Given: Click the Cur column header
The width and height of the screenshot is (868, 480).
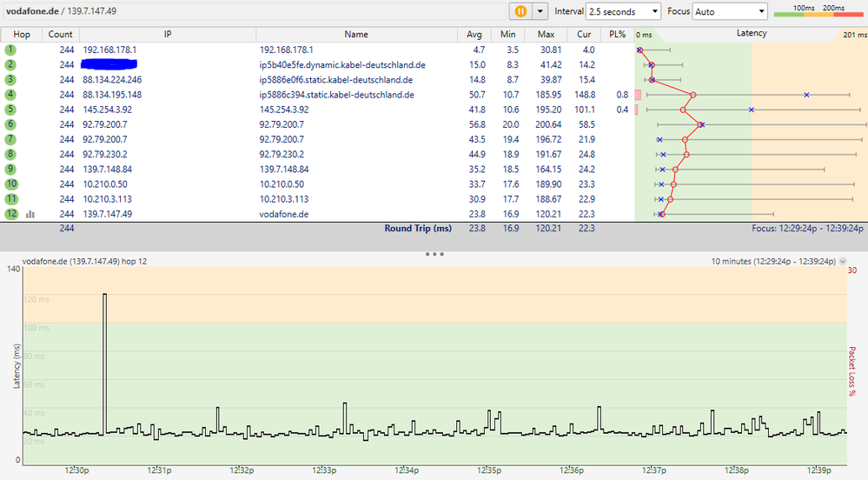Looking at the screenshot, I should (x=584, y=35).
